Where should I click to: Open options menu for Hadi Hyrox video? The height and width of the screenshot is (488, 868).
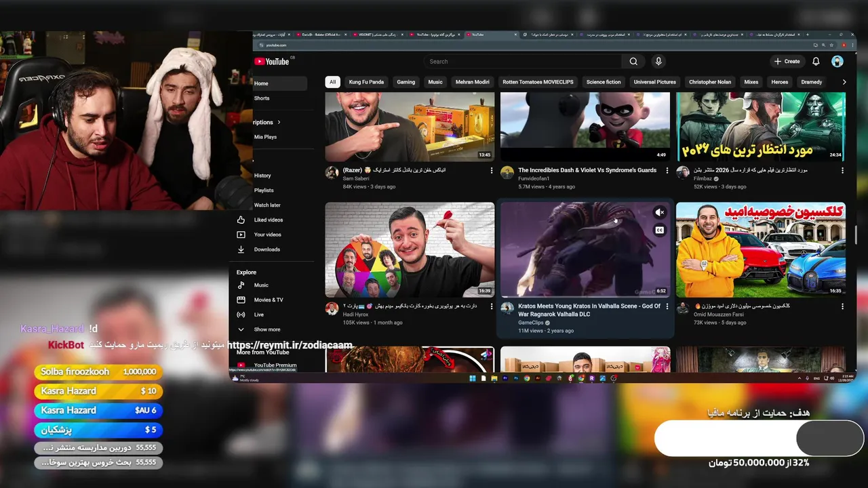[492, 306]
